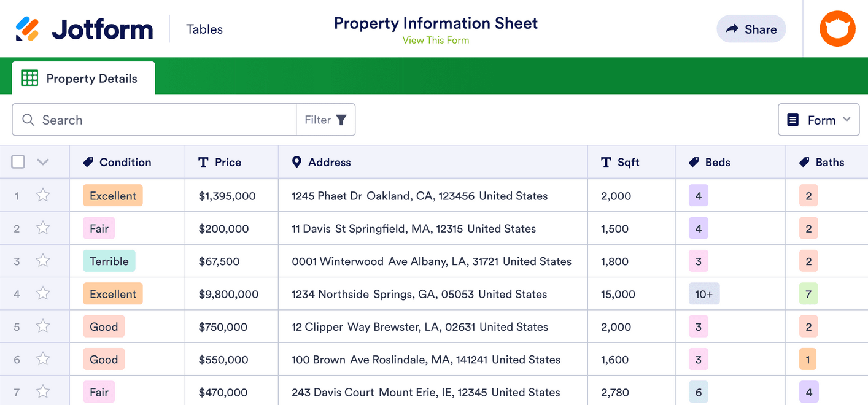The image size is (868, 405).
Task: Click the Beds column tag icon
Action: pyautogui.click(x=694, y=162)
